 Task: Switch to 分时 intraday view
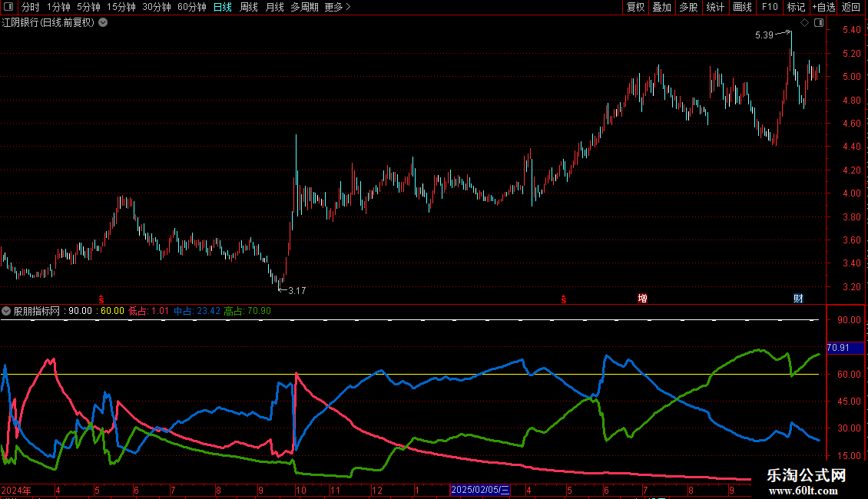(x=31, y=7)
